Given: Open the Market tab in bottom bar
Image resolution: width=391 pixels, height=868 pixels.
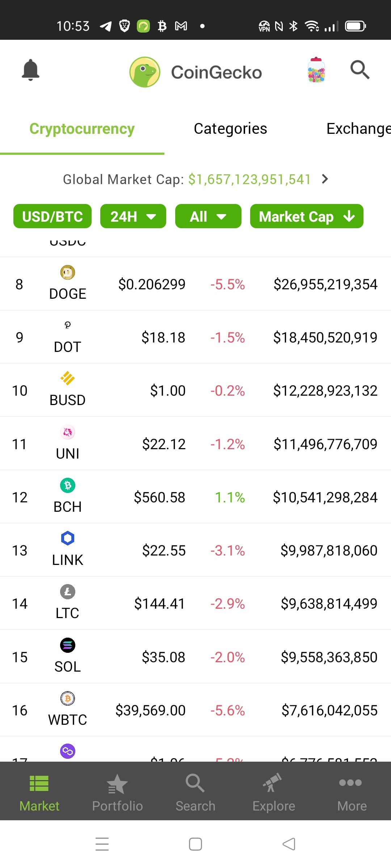Looking at the screenshot, I should (39, 792).
